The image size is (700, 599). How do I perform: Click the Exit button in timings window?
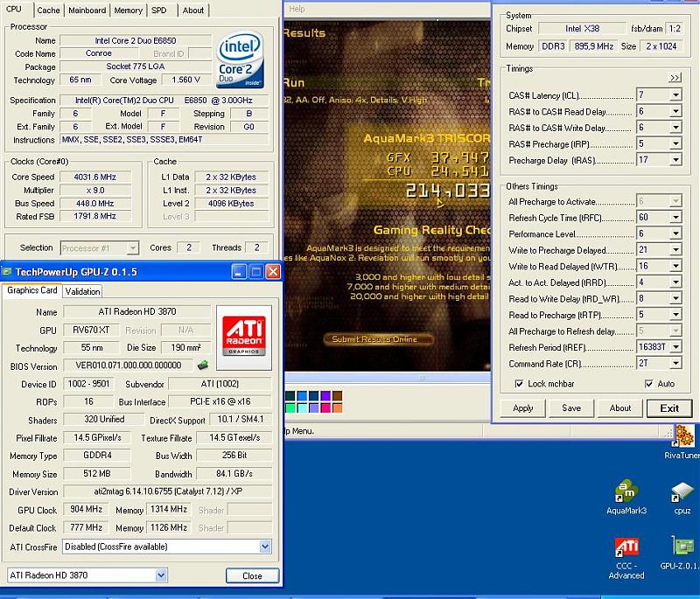coord(669,408)
